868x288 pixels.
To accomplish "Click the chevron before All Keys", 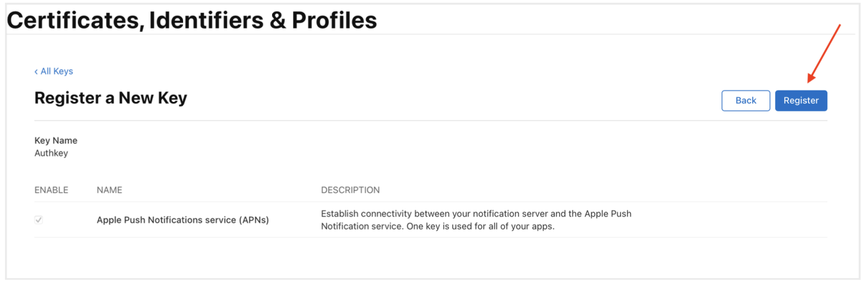I will click(36, 72).
